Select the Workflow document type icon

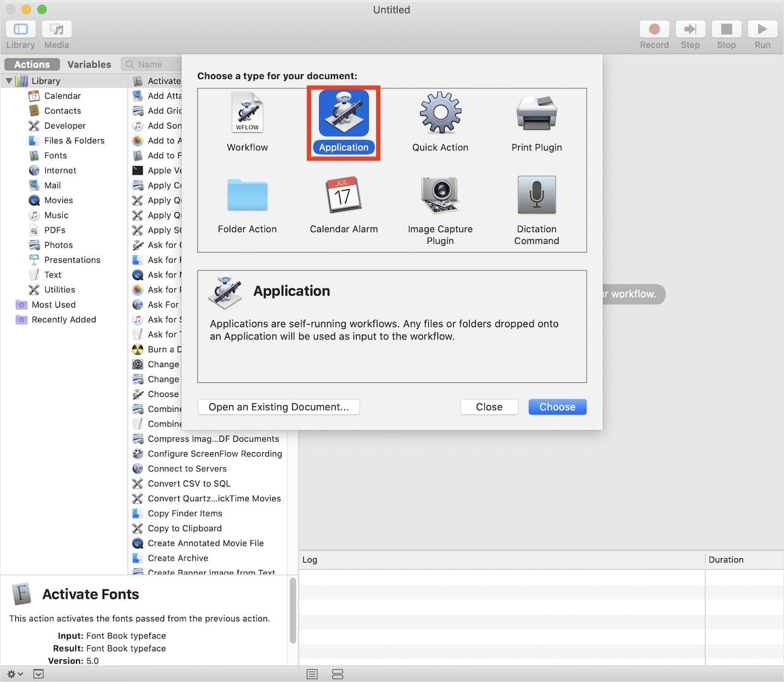[x=247, y=113]
